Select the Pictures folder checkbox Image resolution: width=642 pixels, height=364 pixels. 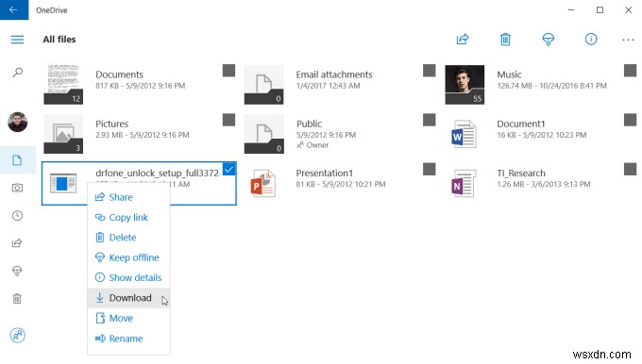[228, 120]
